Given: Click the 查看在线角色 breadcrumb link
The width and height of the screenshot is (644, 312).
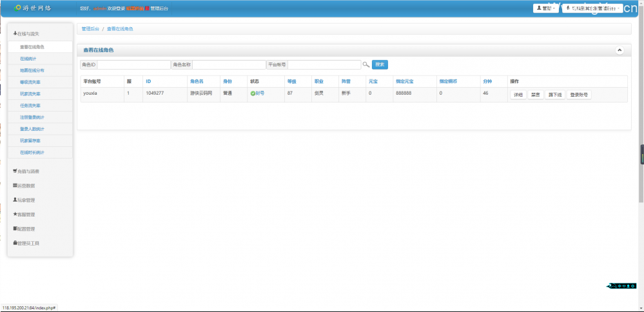Looking at the screenshot, I should 120,29.
